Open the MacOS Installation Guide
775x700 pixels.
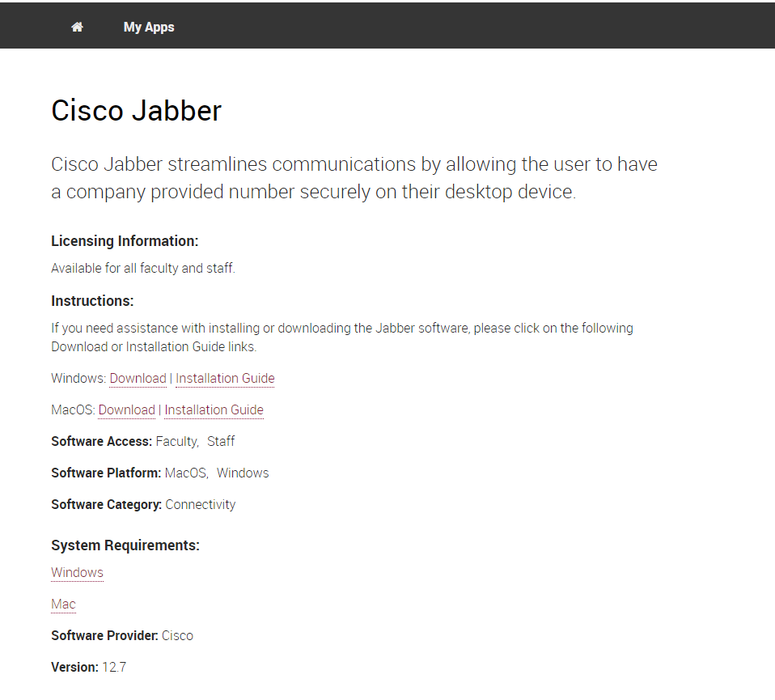coord(214,409)
